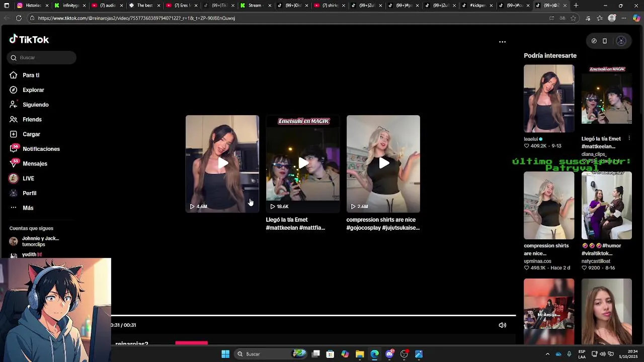Open sidebar options on 'Llegó la tía Emet' card
644x362 pixels.
coord(629,138)
